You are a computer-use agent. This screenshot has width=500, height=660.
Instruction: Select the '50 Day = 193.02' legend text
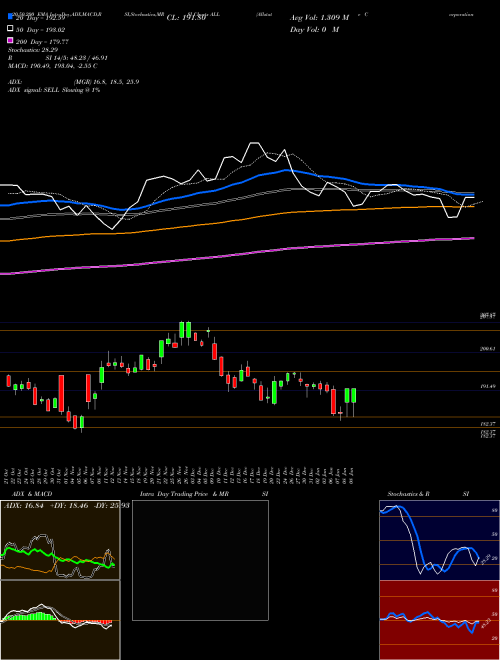tap(41, 30)
